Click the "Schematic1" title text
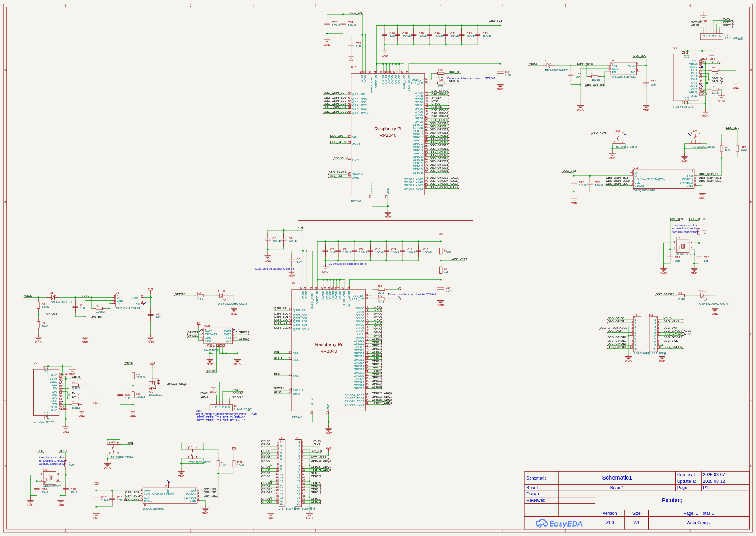The height and width of the screenshot is (536, 756). (617, 478)
